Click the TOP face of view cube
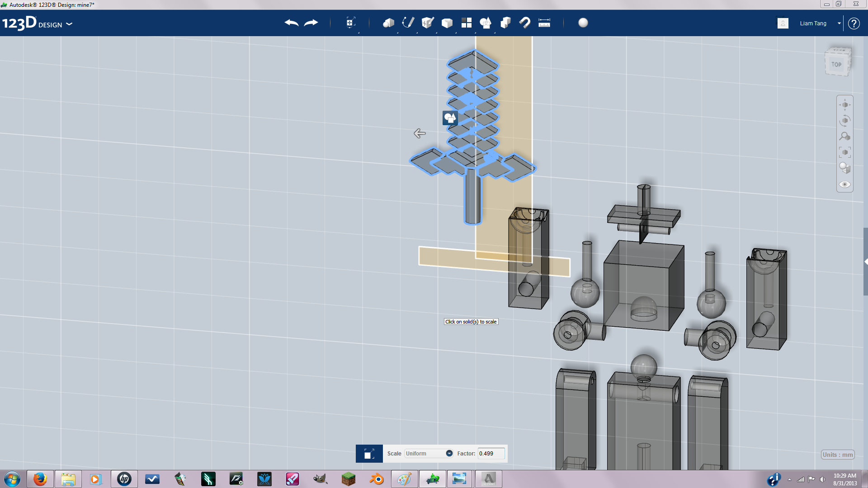868x488 pixels. click(x=836, y=64)
